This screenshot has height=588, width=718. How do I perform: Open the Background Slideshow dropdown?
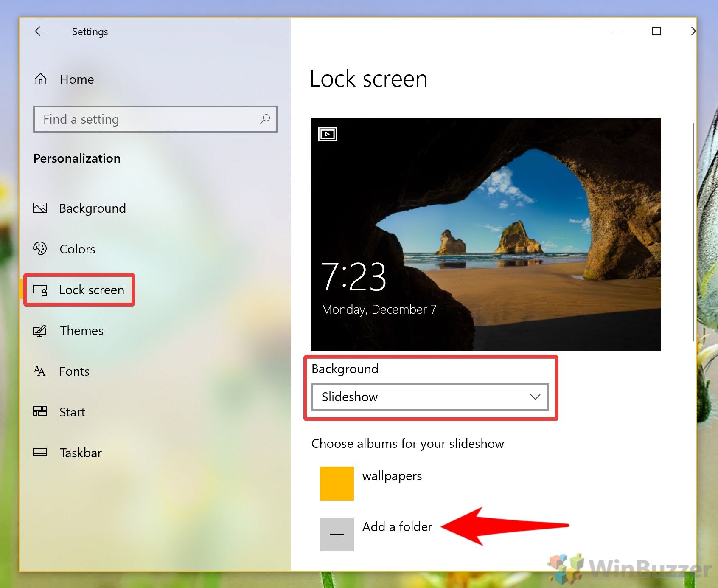[x=430, y=397]
